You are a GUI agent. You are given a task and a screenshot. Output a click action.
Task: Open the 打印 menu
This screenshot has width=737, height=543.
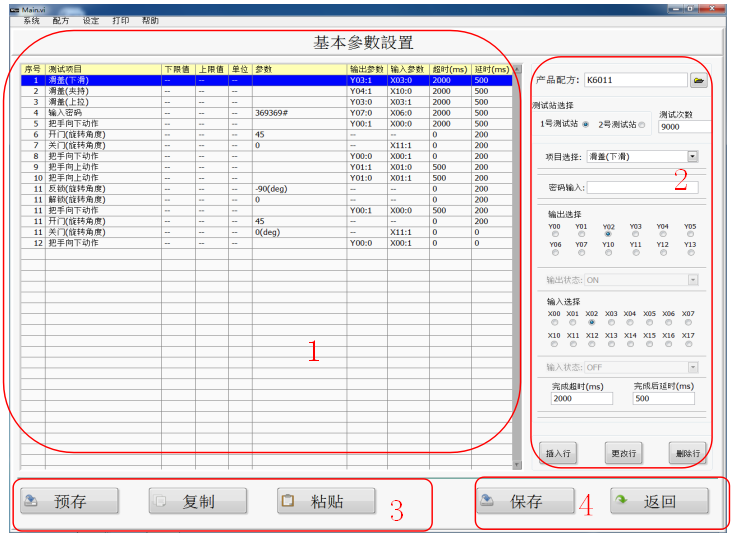coord(120,20)
